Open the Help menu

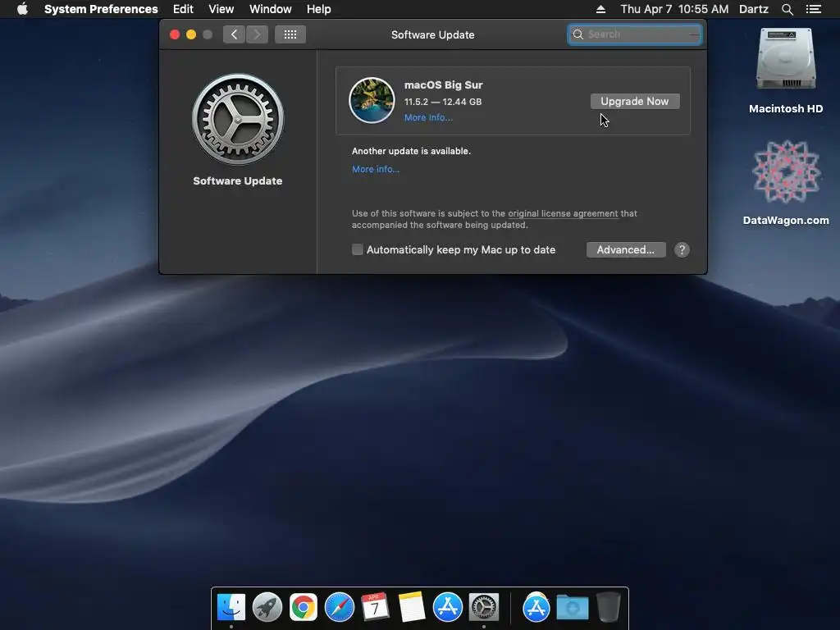click(318, 9)
